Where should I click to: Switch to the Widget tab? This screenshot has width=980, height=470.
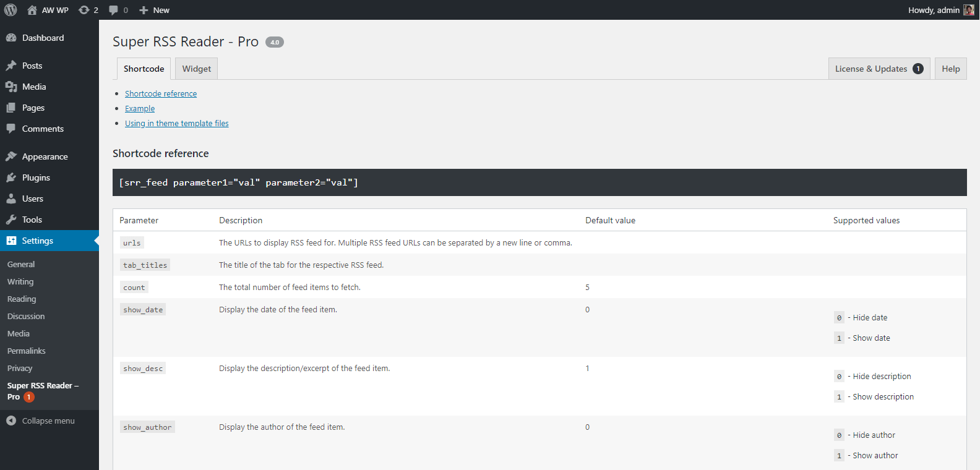point(196,69)
